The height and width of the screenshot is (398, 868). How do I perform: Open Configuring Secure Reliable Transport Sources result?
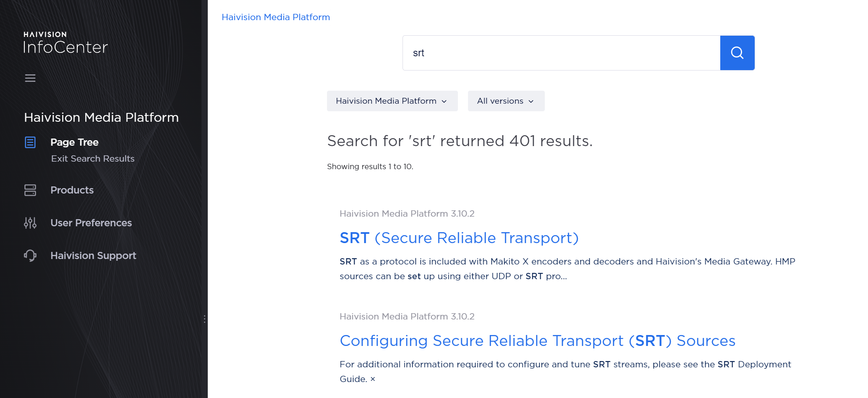tap(537, 341)
